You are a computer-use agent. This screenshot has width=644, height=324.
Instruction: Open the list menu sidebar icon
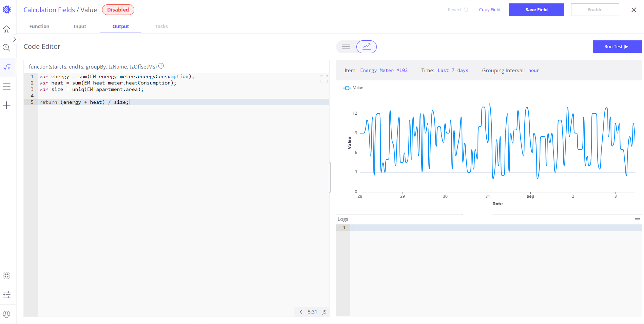pos(6,87)
